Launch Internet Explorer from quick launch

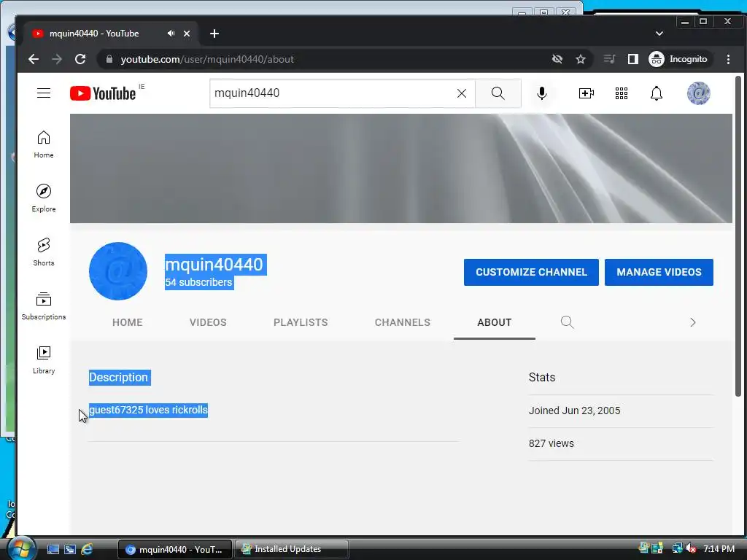(x=87, y=549)
